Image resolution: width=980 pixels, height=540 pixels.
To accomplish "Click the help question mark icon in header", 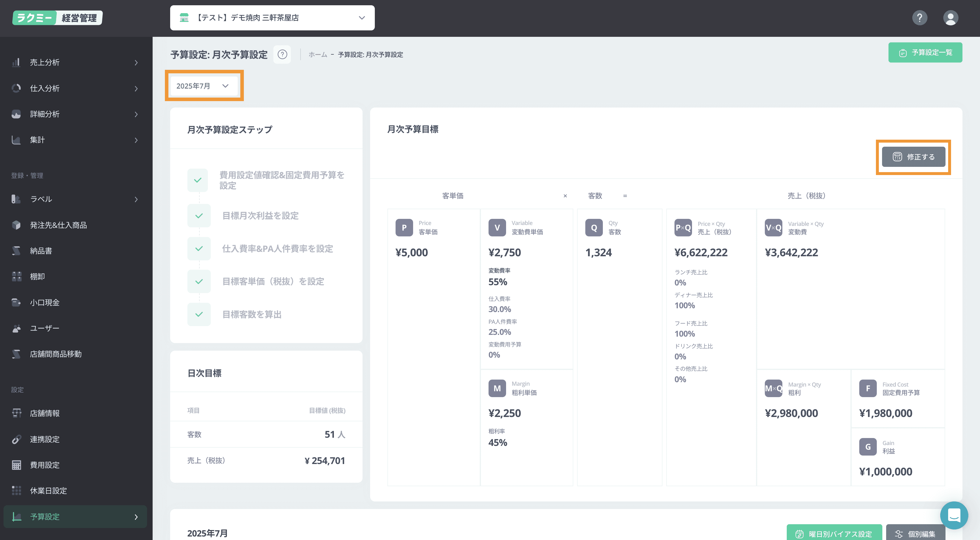I will pos(919,18).
